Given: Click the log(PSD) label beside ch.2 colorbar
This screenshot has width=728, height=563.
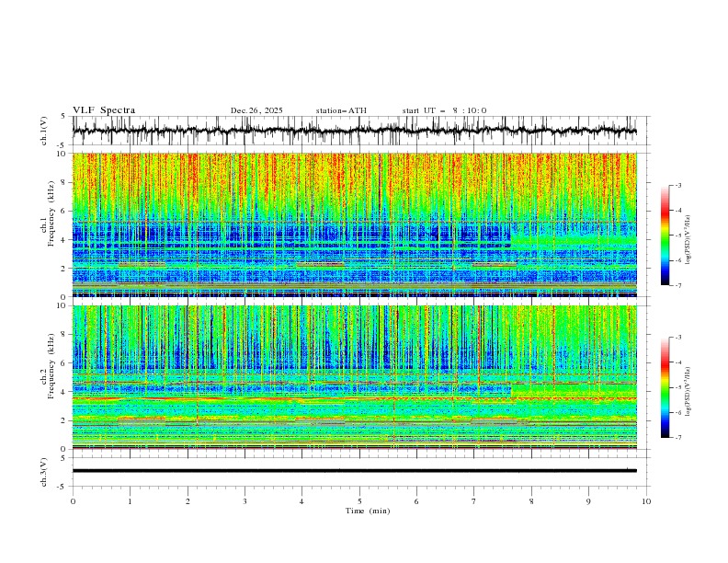Looking at the screenshot, I should click(688, 392).
